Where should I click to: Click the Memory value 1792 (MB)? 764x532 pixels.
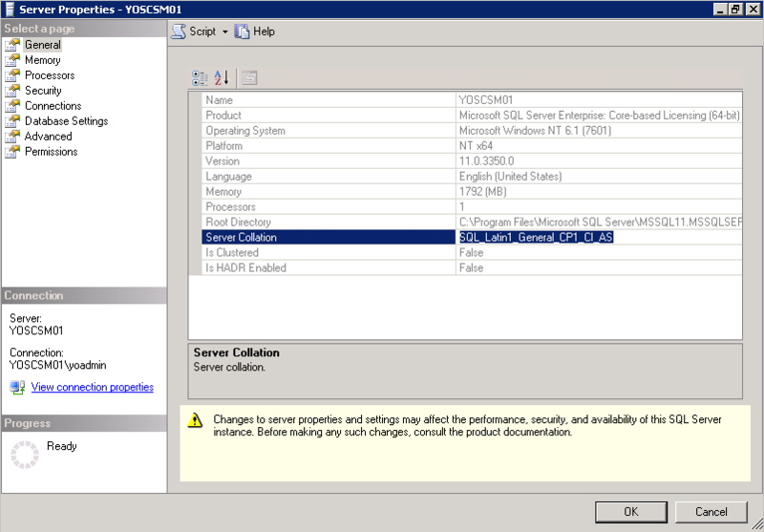tap(482, 191)
